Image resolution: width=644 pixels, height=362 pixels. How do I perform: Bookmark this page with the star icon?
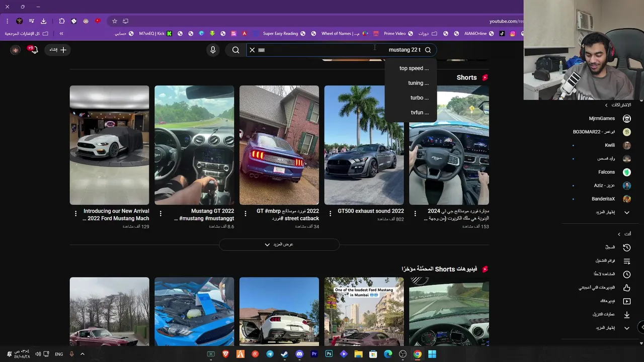click(x=115, y=21)
